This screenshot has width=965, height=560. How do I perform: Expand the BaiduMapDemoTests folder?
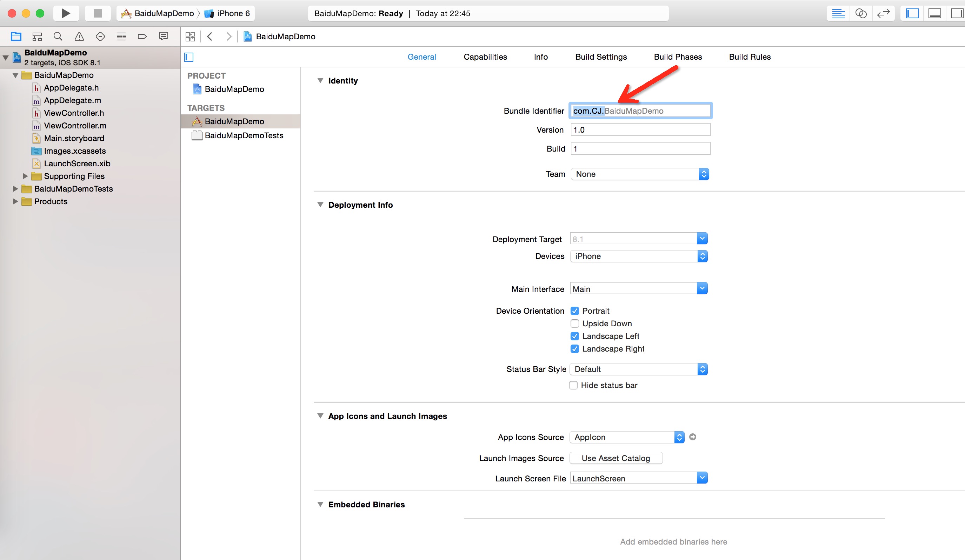tap(15, 189)
